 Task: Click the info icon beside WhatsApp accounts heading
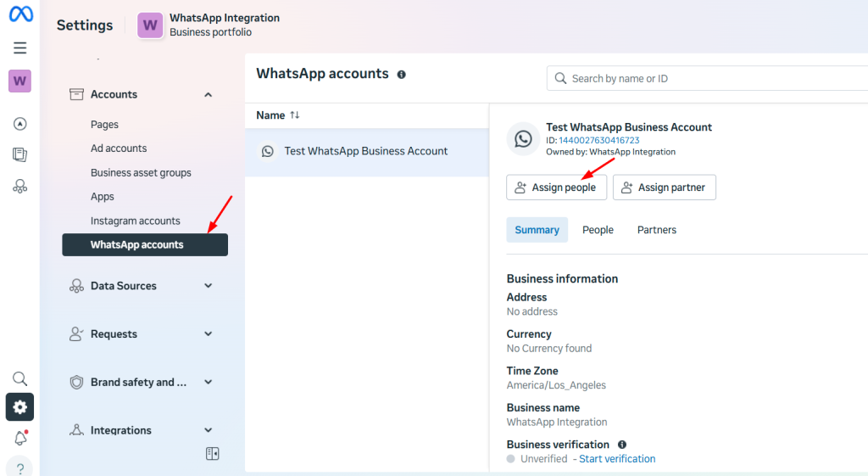click(x=402, y=75)
